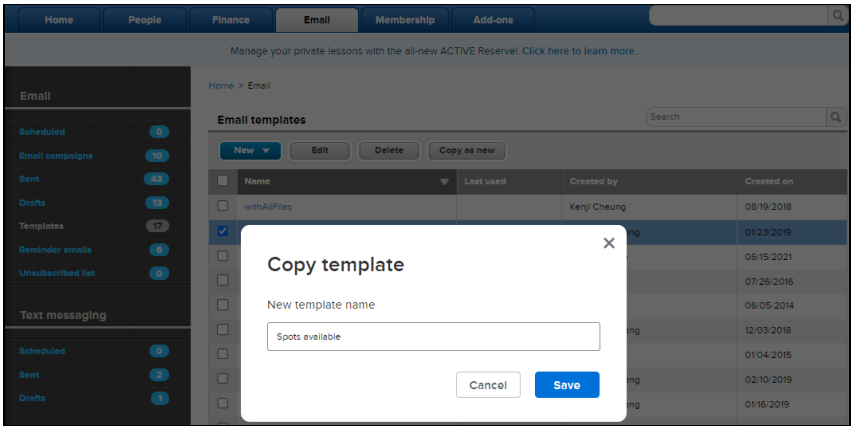Click the Drafts count badge 13

tap(157, 203)
